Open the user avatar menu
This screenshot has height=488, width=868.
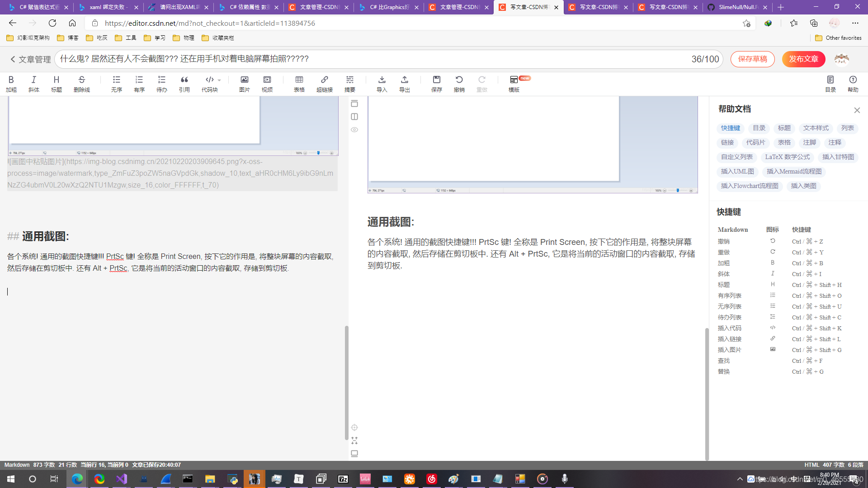point(841,59)
